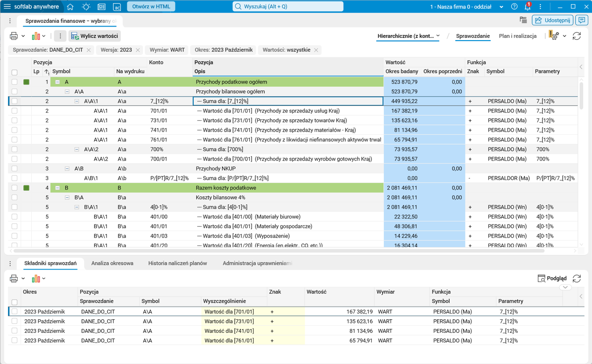Switch to the Analiza okresowa tab

112,263
